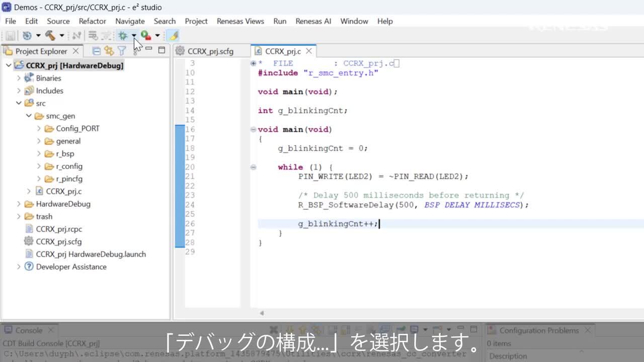Select the Configuration Problems tab
The image size is (644, 362).
539,330
